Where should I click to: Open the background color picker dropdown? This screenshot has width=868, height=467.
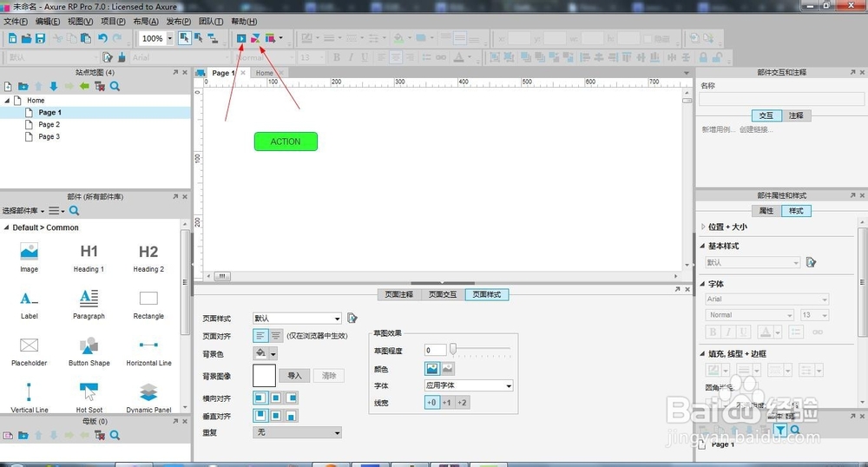tap(273, 353)
